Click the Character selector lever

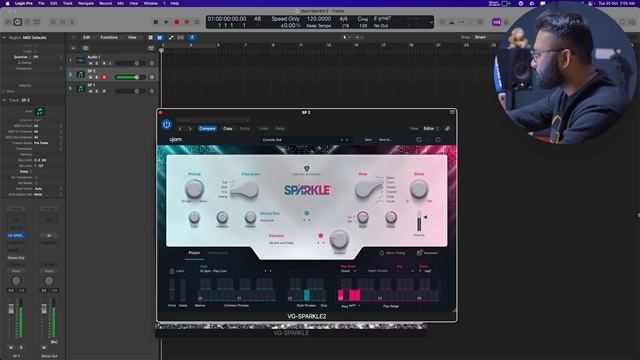[x=245, y=190]
